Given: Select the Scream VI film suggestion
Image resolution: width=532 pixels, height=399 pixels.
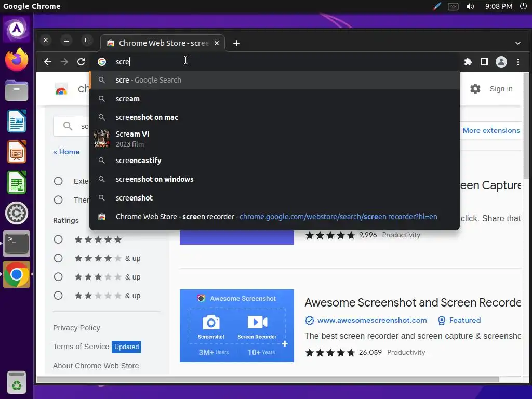Looking at the screenshot, I should tap(274, 139).
